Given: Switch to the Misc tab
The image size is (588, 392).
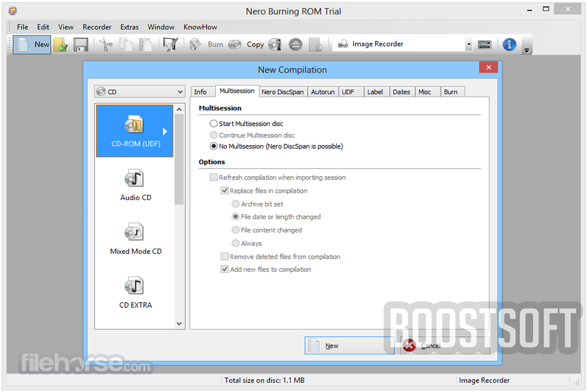Looking at the screenshot, I should [428, 92].
